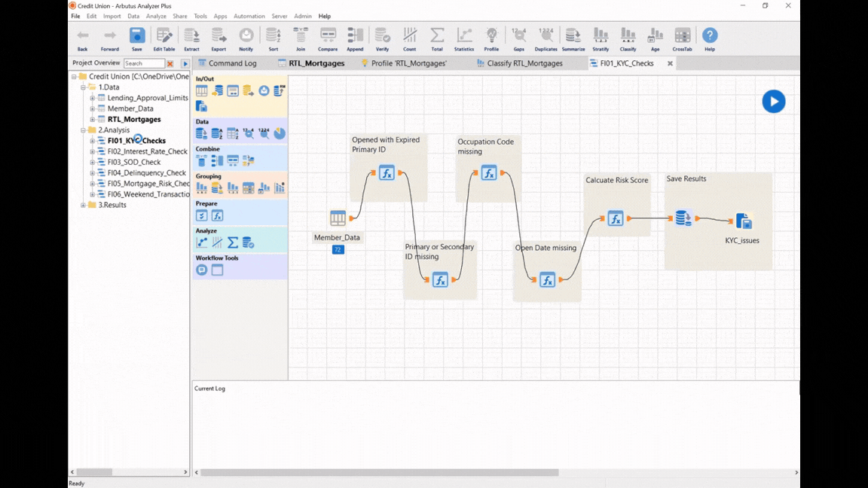The image size is (868, 488).
Task: Collapse the 1.Data folder
Action: coord(83,87)
